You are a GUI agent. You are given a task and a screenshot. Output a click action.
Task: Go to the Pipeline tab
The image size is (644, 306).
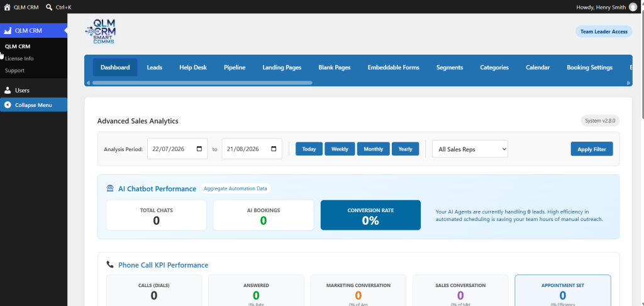(x=235, y=67)
